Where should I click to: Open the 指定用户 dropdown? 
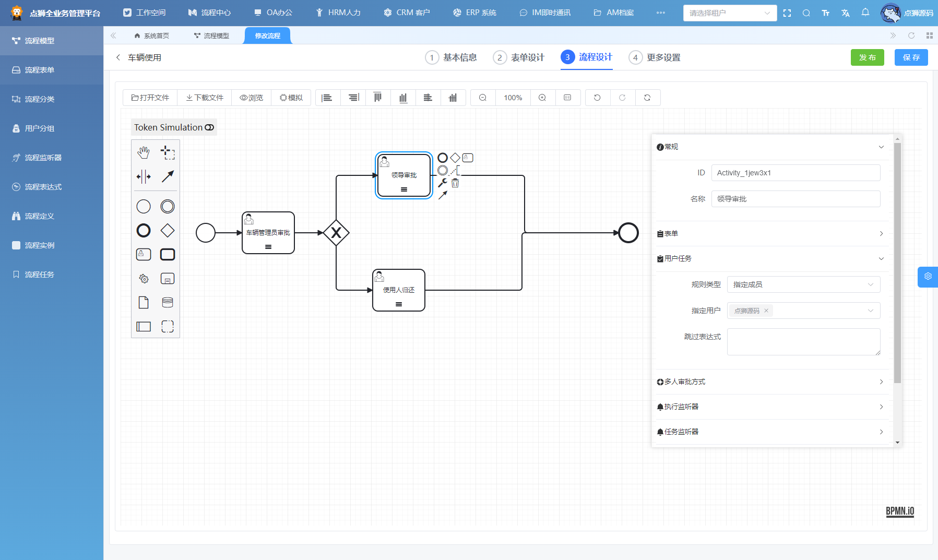(803, 311)
